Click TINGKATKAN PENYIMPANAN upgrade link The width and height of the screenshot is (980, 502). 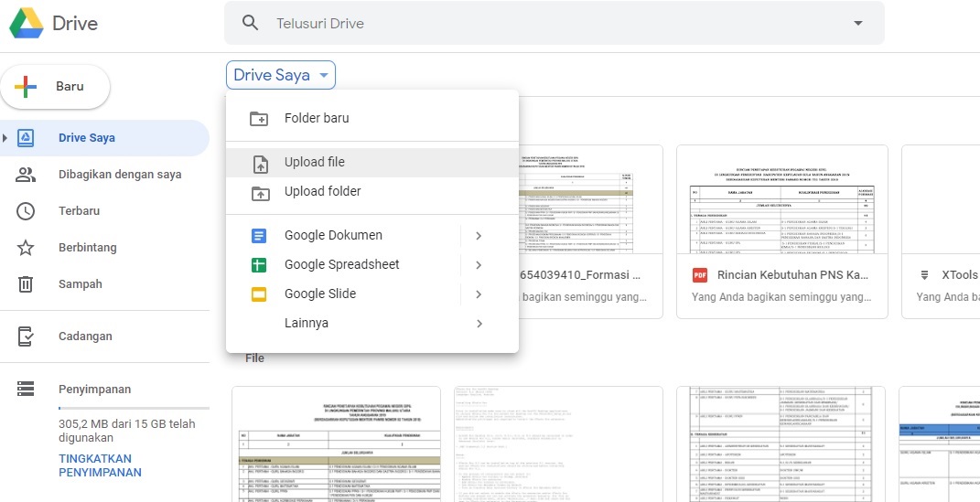coord(100,465)
